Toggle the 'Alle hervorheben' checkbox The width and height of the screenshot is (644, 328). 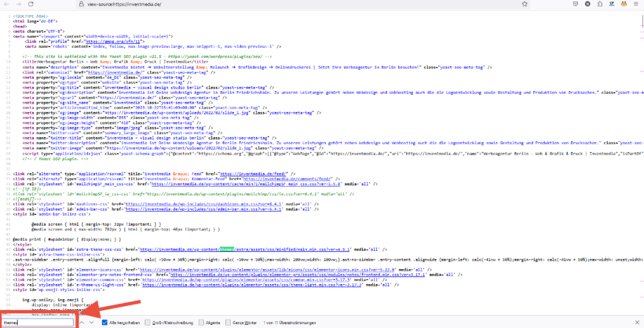pyautogui.click(x=105, y=322)
